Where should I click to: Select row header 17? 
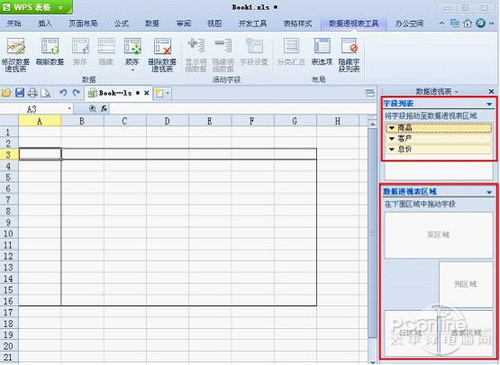click(x=9, y=312)
